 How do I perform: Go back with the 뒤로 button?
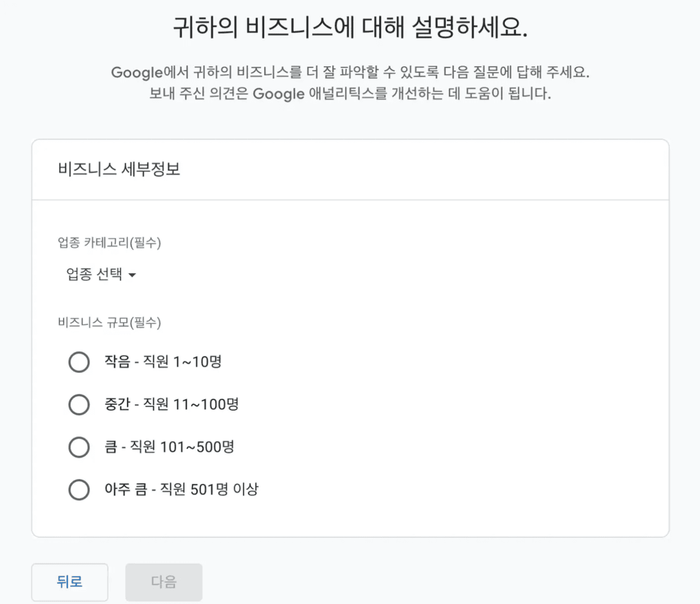click(x=70, y=582)
